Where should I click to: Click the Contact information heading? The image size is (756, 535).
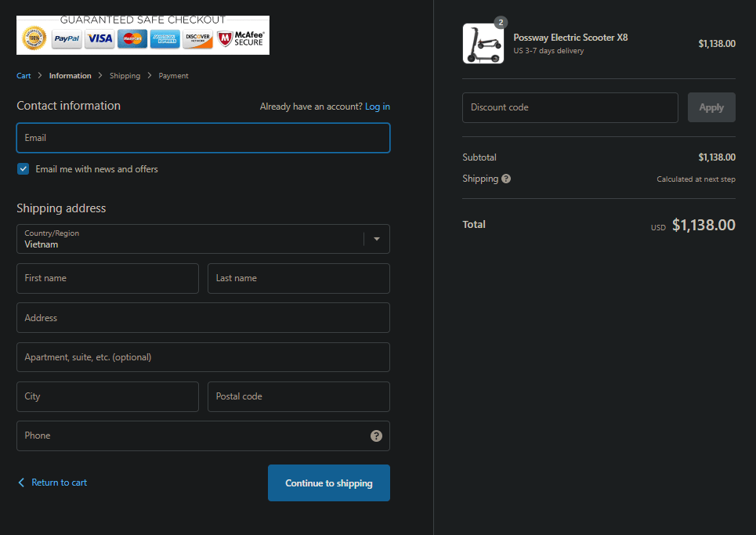(x=68, y=106)
